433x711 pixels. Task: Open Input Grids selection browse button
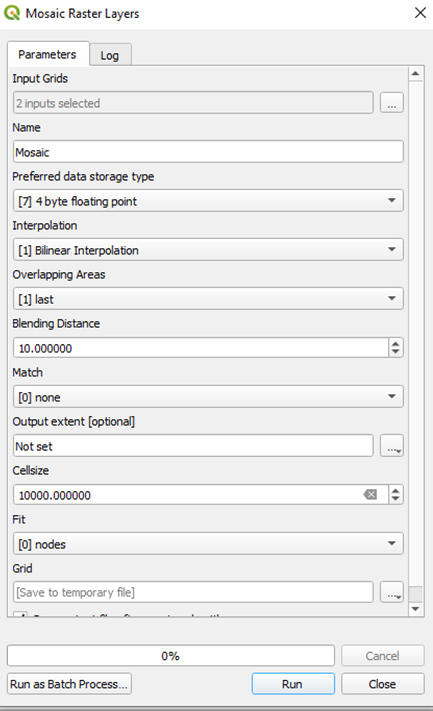tap(392, 102)
